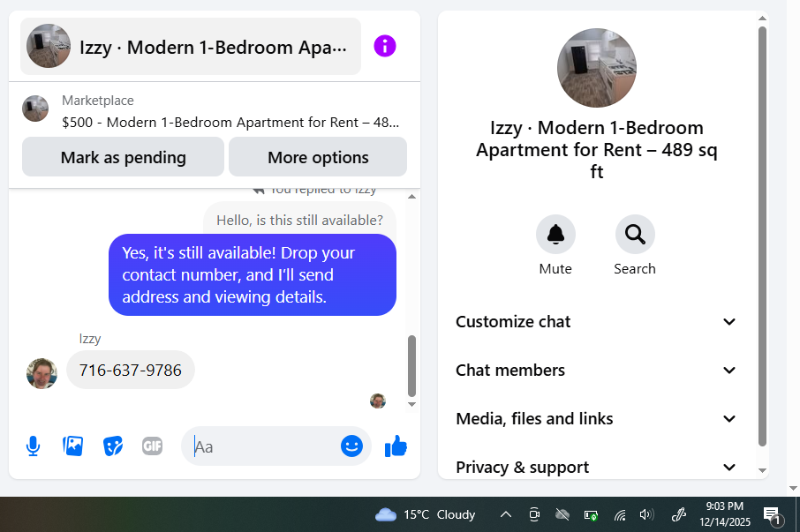Click Mark as pending button
The width and height of the screenshot is (800, 532).
[123, 157]
